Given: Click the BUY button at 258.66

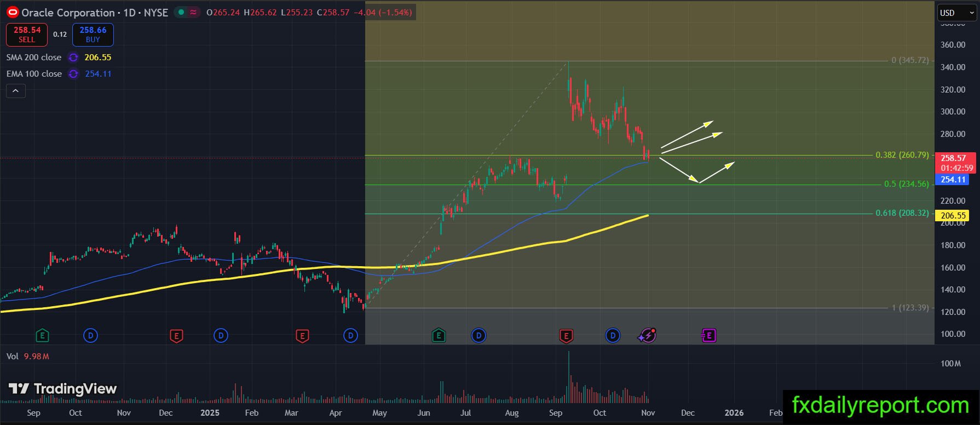Looking at the screenshot, I should tap(93, 35).
